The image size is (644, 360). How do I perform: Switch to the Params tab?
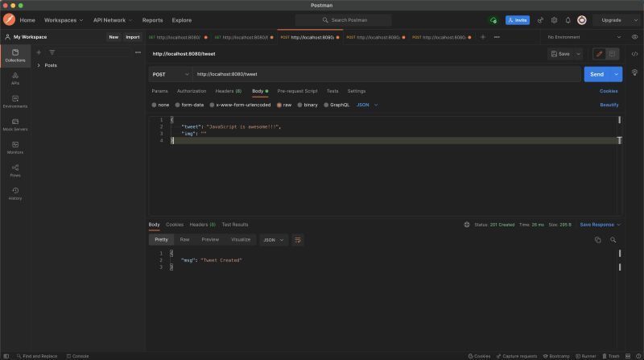pos(159,91)
